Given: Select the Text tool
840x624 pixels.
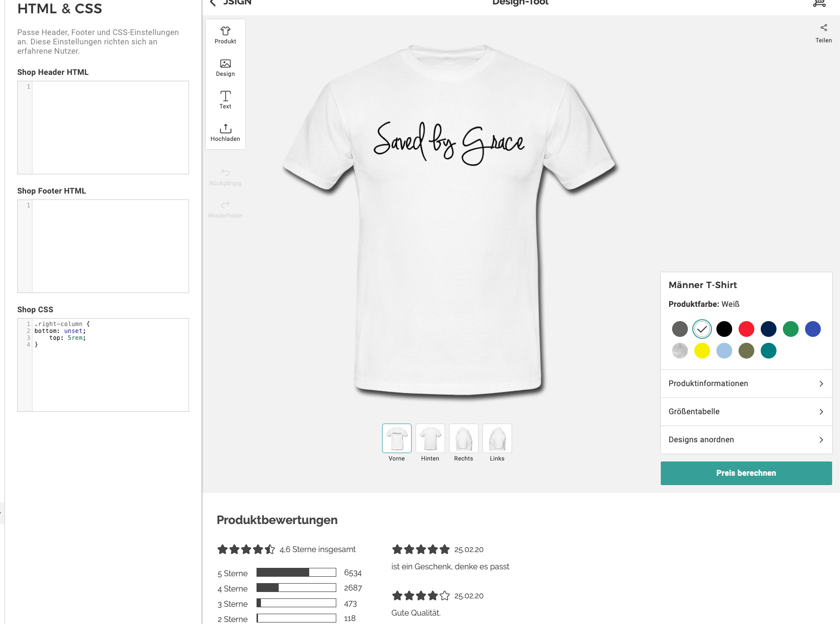Looking at the screenshot, I should tap(225, 99).
